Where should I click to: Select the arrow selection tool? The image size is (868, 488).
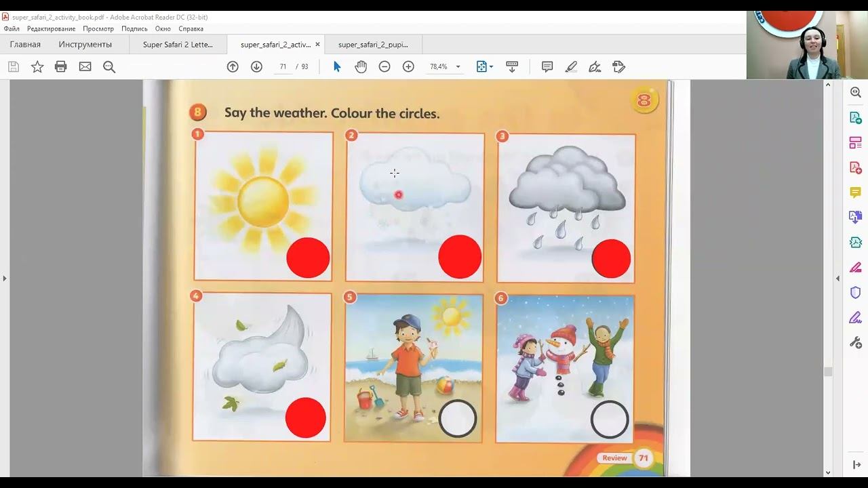(x=337, y=66)
